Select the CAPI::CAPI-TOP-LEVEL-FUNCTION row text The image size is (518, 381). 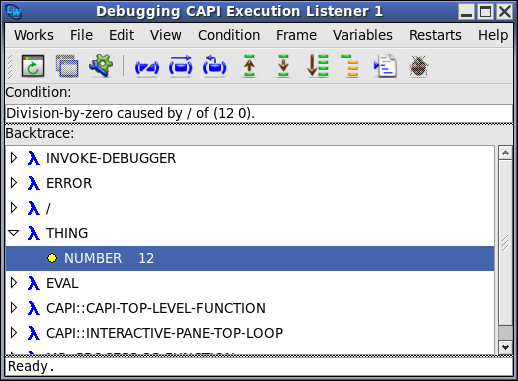pos(156,308)
